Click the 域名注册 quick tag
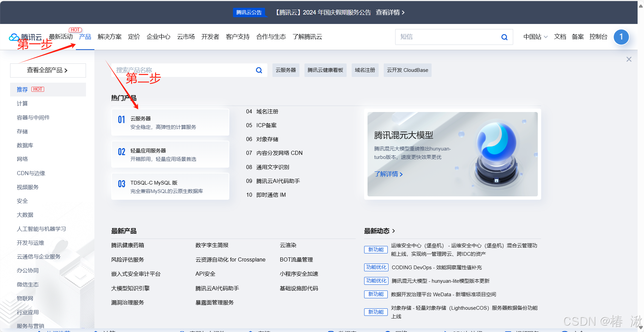Image resolution: width=644 pixels, height=332 pixels. pyautogui.click(x=365, y=70)
